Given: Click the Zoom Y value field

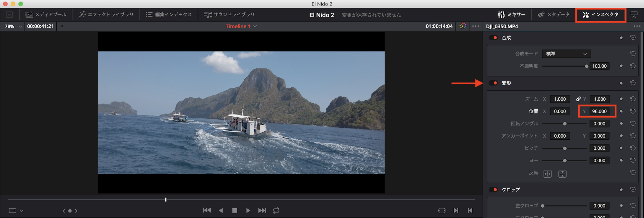Looking at the screenshot, I should [x=600, y=99].
